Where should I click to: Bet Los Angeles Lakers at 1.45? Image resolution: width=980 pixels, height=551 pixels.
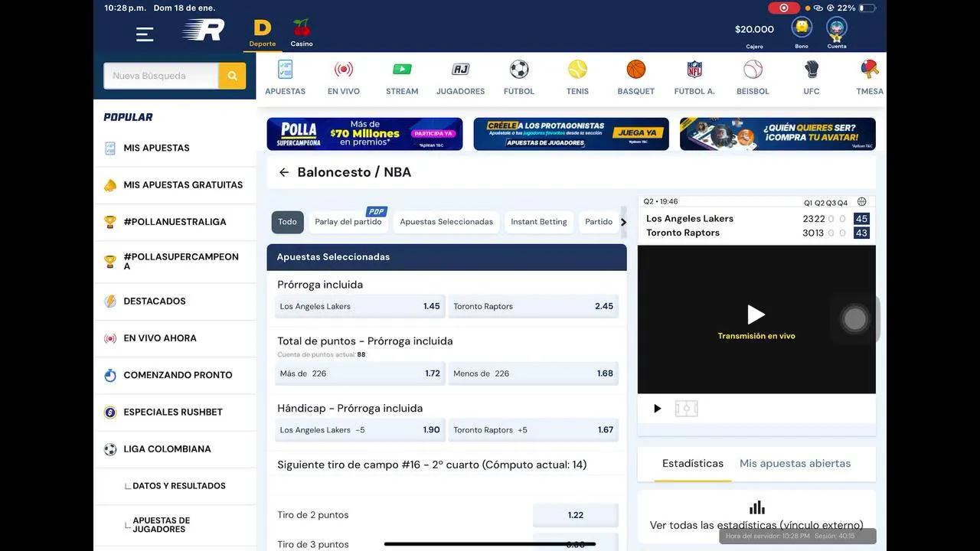(x=360, y=306)
